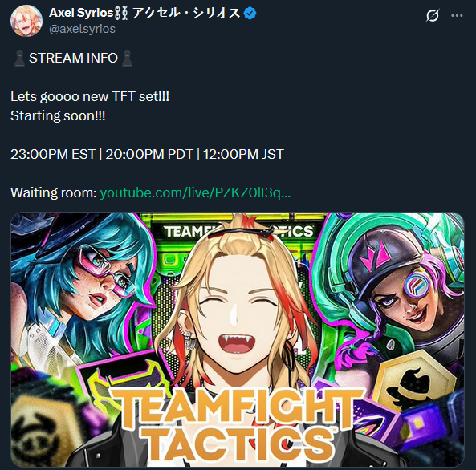Select the STREAM INFO heading text
This screenshot has height=470, width=476.
coord(73,58)
